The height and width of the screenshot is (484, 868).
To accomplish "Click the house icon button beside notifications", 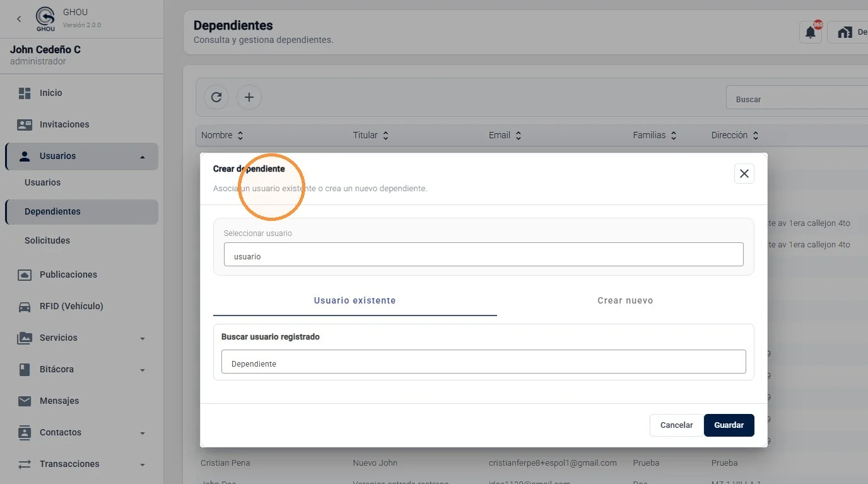I will 848,32.
